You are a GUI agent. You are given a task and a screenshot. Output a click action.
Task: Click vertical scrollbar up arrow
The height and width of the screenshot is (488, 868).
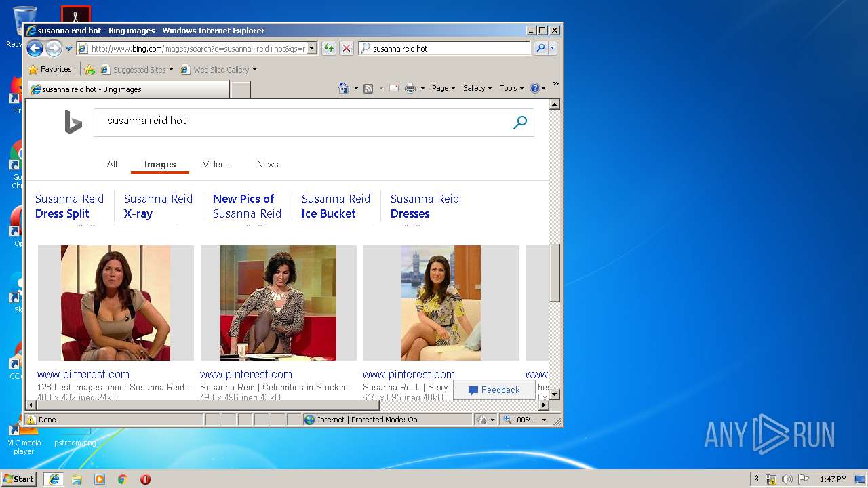[554, 105]
